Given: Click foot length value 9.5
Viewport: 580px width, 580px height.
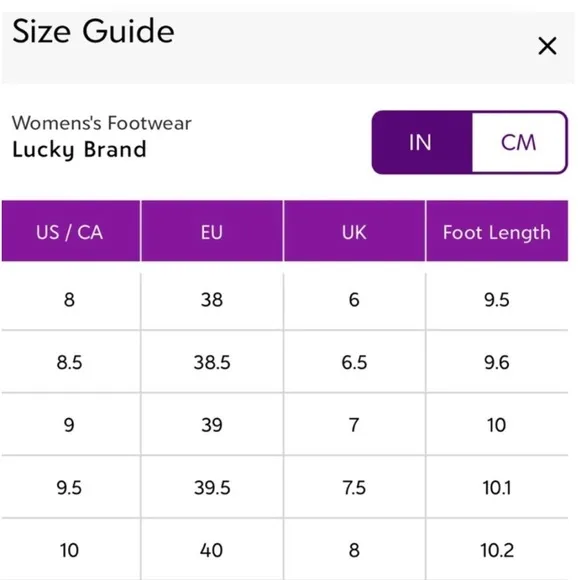Looking at the screenshot, I should pyautogui.click(x=497, y=300).
